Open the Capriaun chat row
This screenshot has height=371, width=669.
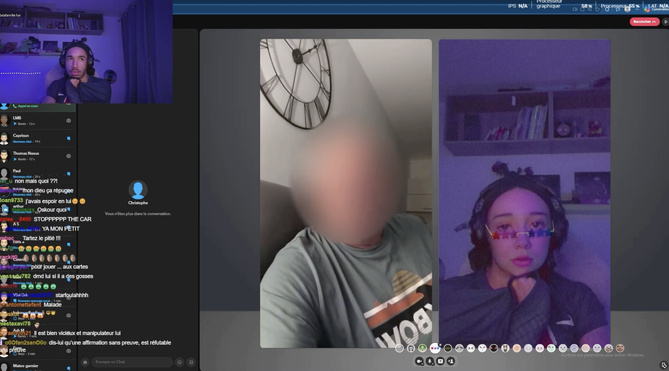[38, 138]
